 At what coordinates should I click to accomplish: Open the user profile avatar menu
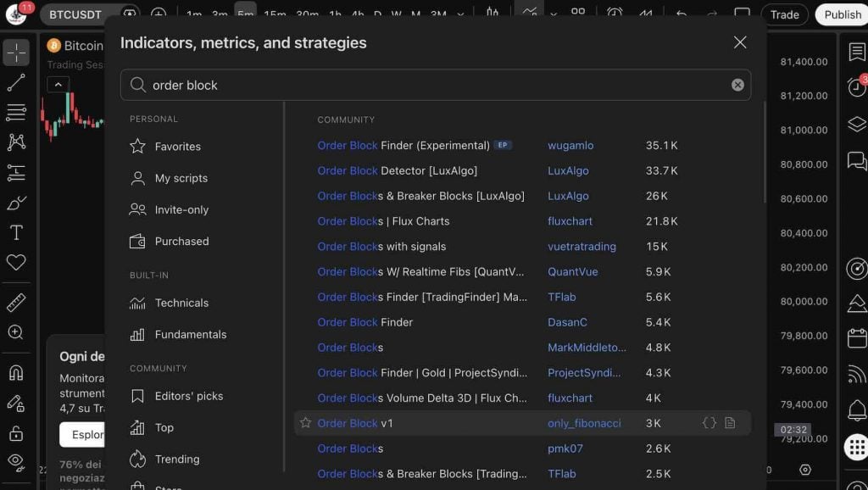click(17, 14)
